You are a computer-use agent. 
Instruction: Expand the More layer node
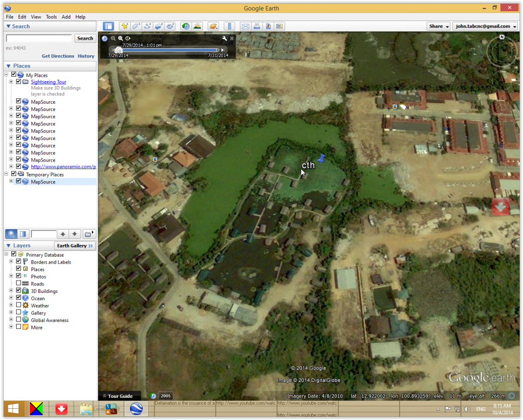(11, 327)
